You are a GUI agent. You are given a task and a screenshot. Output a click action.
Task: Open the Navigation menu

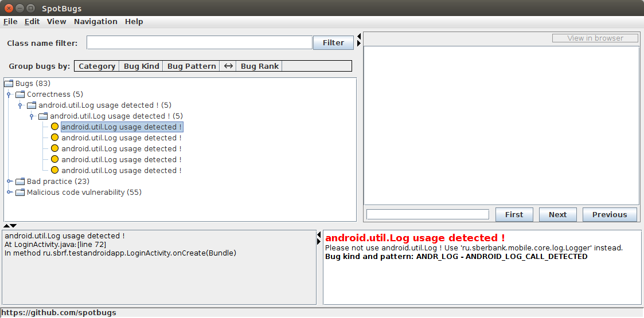96,22
